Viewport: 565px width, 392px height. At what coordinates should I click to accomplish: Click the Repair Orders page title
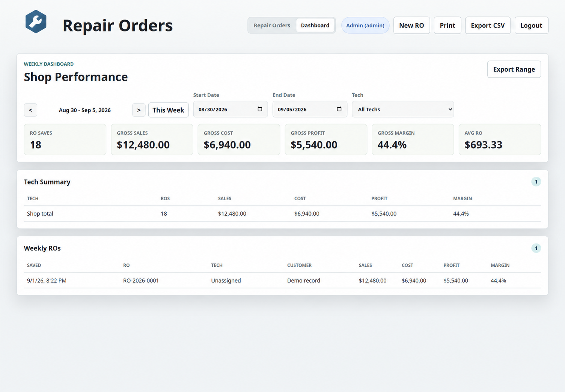[x=118, y=26]
